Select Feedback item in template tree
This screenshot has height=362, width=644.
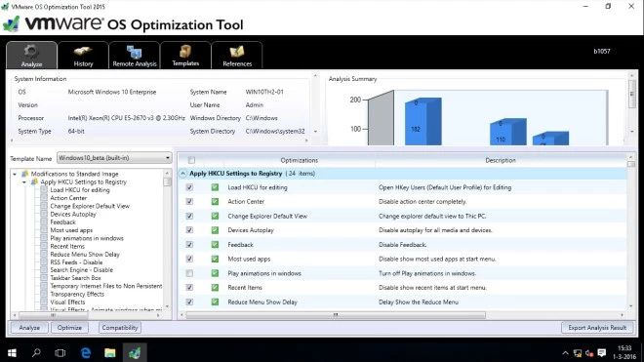pyautogui.click(x=62, y=221)
